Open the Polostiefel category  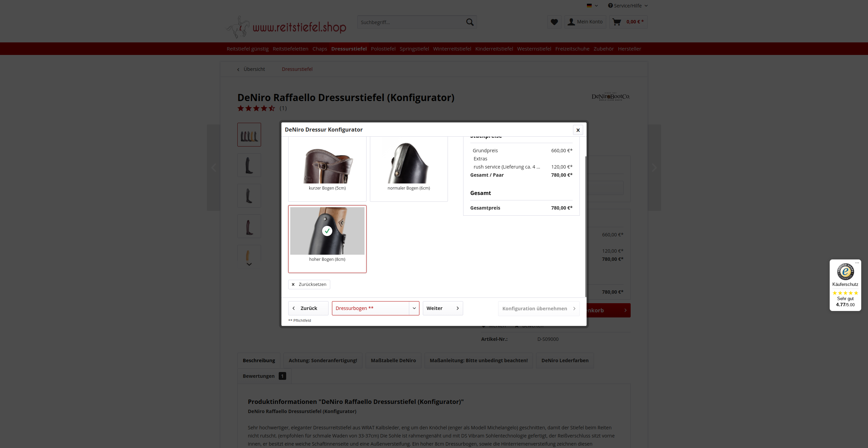[x=383, y=49]
